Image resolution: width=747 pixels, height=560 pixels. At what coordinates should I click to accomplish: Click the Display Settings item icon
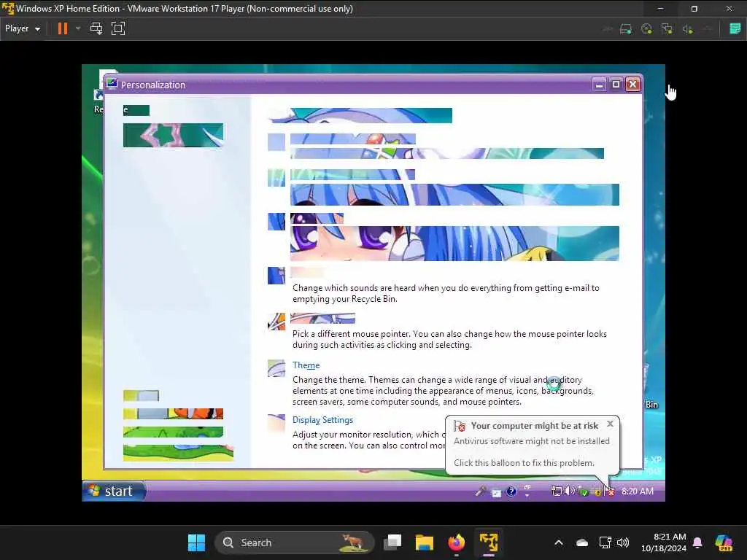276,423
